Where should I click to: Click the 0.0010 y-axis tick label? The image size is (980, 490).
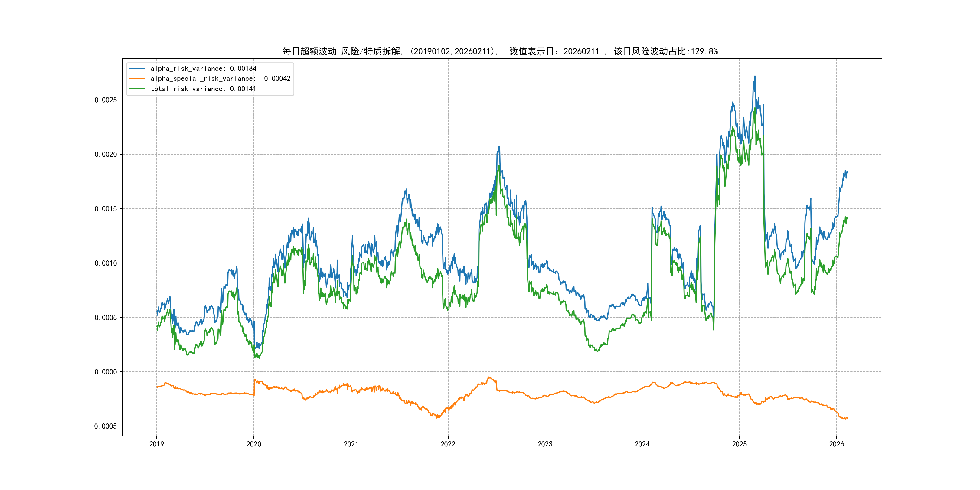click(105, 263)
